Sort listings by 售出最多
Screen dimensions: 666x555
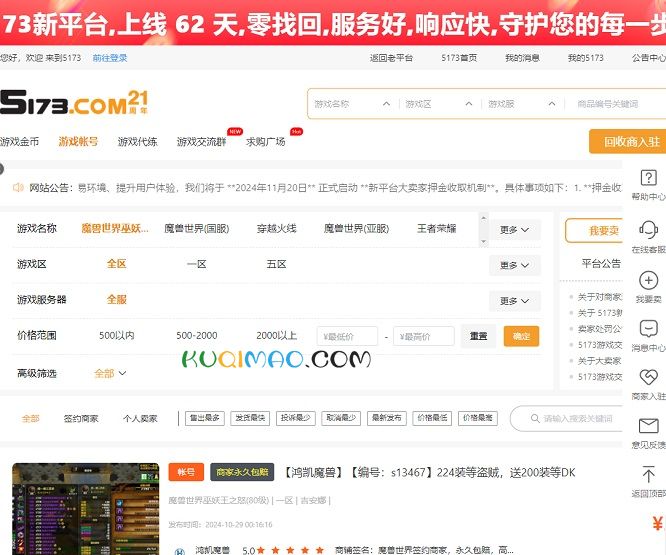pyautogui.click(x=205, y=418)
